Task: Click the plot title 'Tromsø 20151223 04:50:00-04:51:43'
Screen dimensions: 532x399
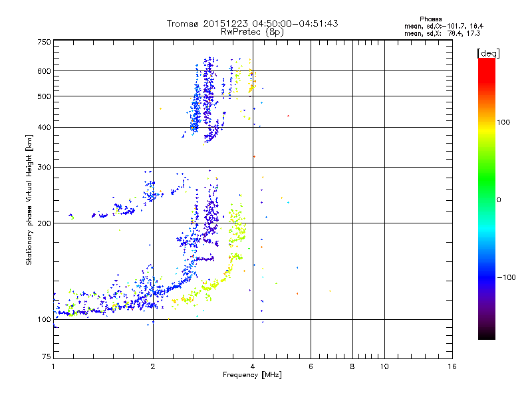Action: [253, 23]
